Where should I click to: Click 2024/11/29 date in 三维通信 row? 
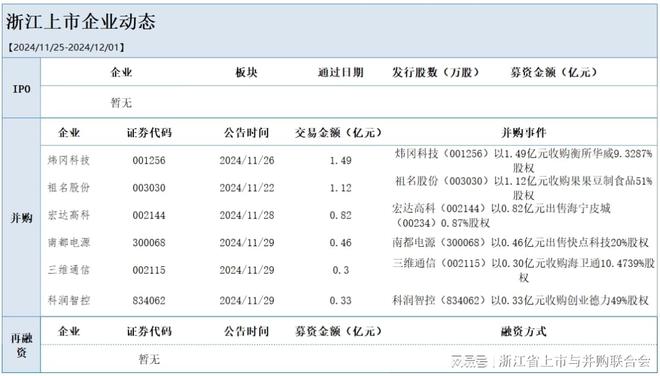[247, 270]
